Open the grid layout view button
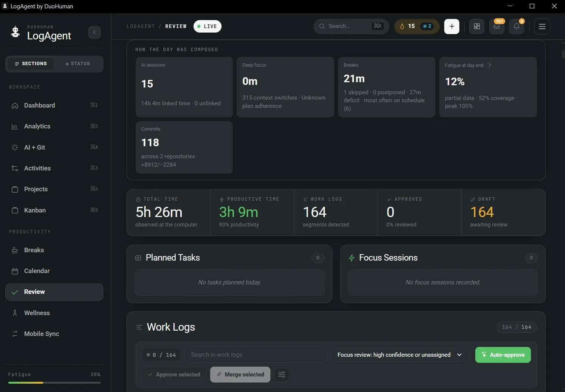Image resolution: width=565 pixels, height=392 pixels. pyautogui.click(x=477, y=26)
